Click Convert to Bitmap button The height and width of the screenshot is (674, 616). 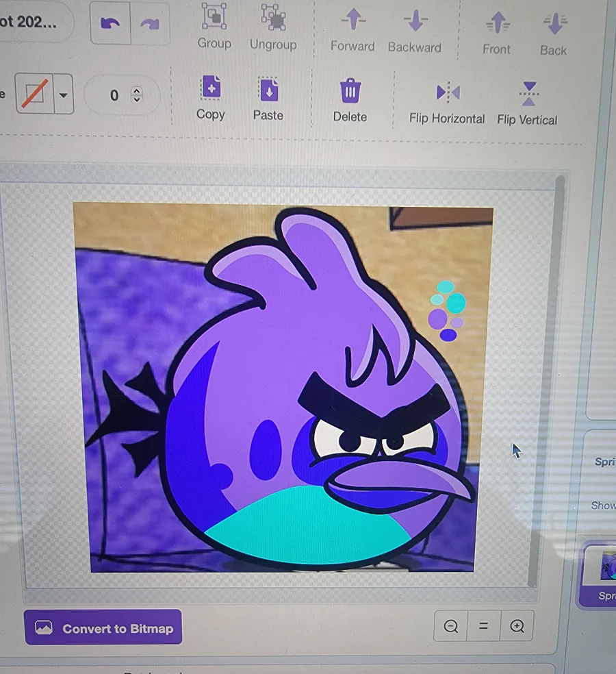pos(103,627)
